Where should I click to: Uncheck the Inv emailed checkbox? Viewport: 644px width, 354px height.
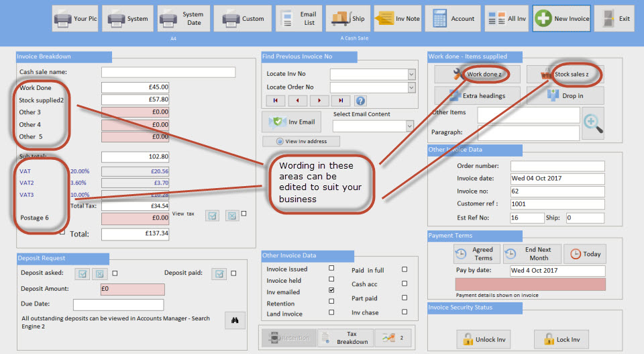click(331, 290)
